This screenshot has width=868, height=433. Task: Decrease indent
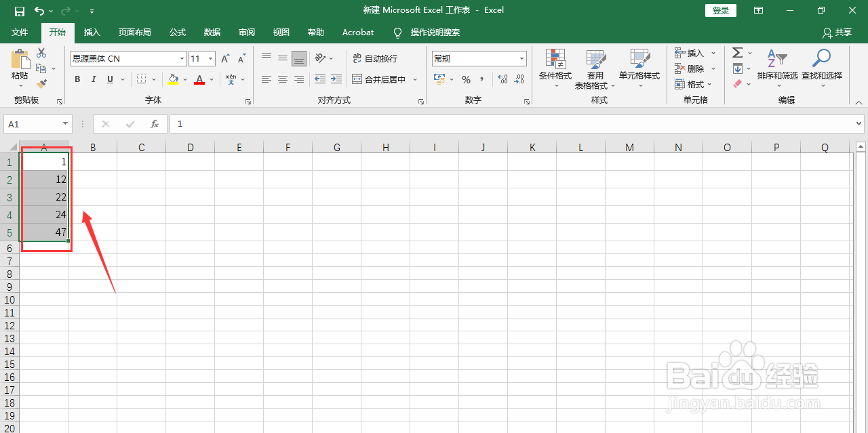(319, 79)
